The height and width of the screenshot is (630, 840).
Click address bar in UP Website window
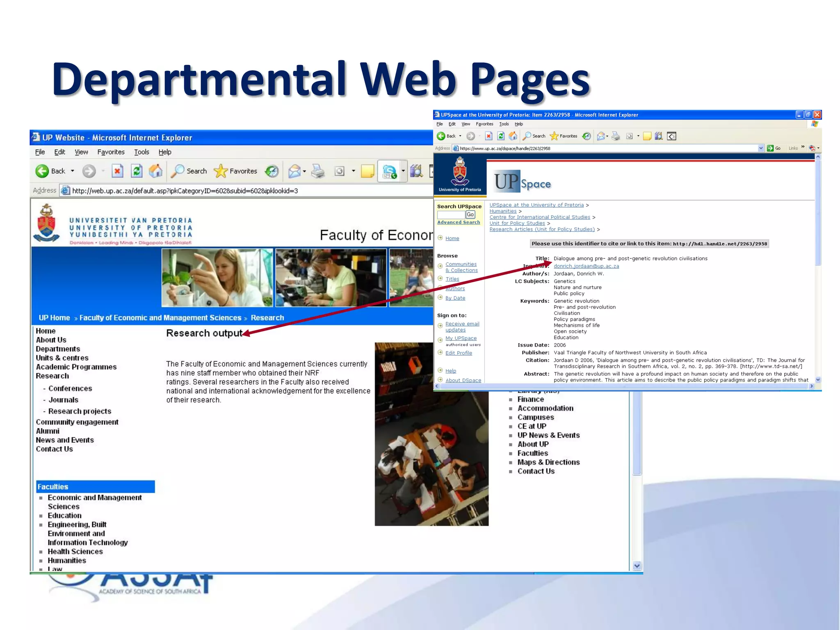point(246,191)
